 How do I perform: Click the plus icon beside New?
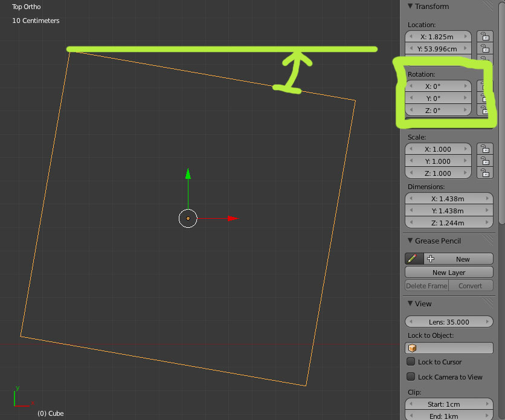pyautogui.click(x=431, y=259)
